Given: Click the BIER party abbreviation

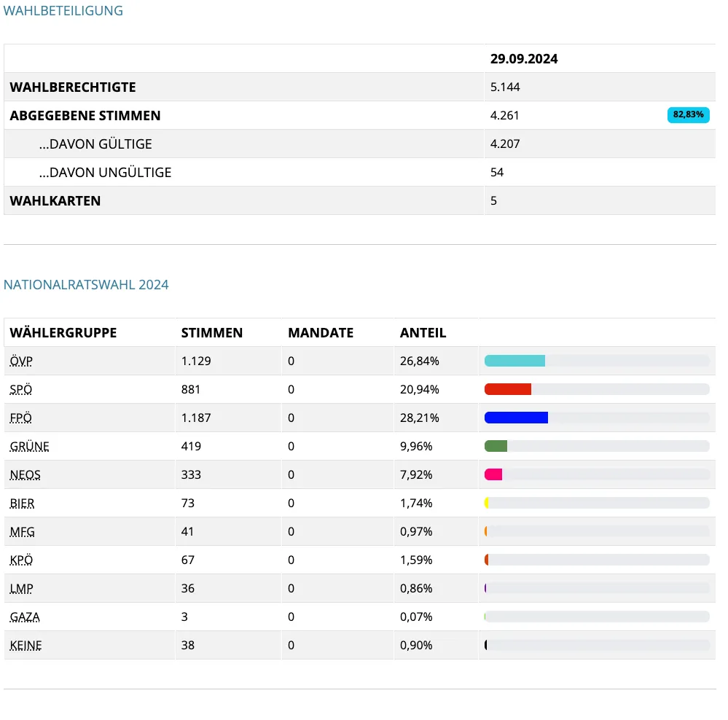Looking at the screenshot, I should pyautogui.click(x=22, y=504).
